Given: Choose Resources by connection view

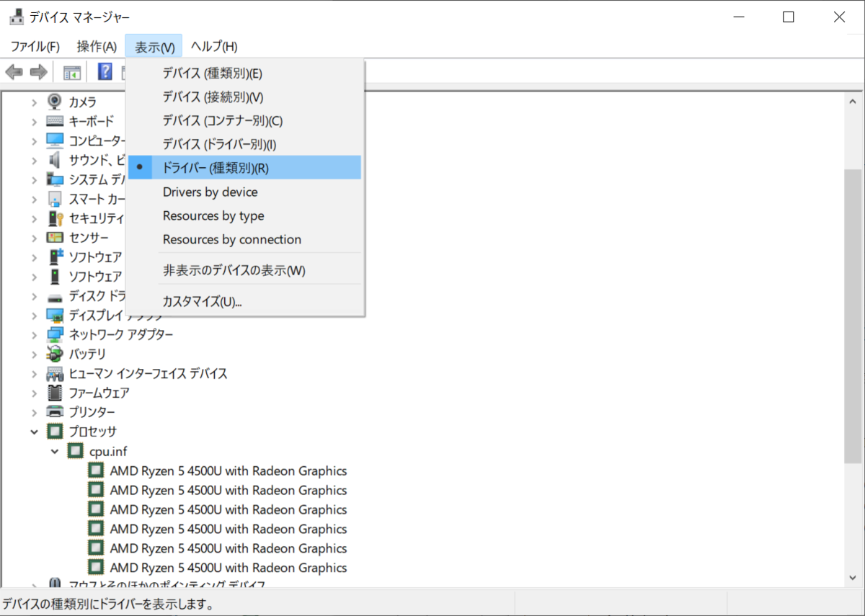Looking at the screenshot, I should pyautogui.click(x=244, y=239).
